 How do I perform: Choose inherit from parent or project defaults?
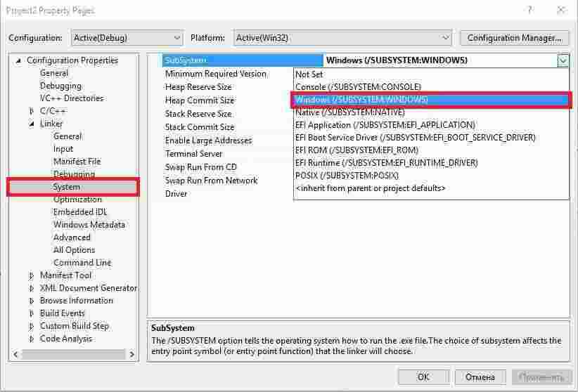click(x=371, y=188)
